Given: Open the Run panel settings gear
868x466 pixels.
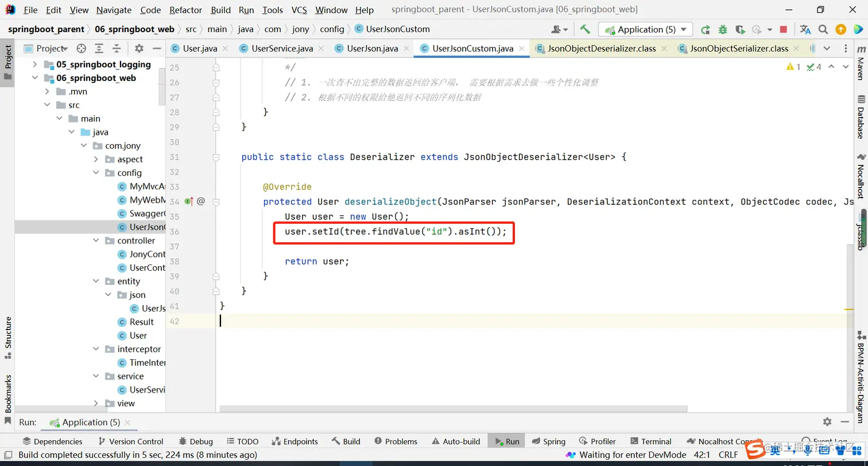Looking at the screenshot, I should point(827,422).
